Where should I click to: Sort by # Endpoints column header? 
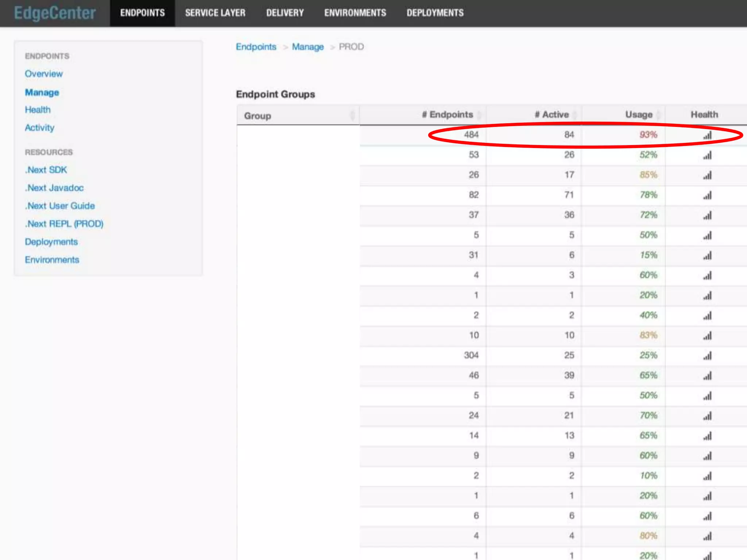pos(447,115)
